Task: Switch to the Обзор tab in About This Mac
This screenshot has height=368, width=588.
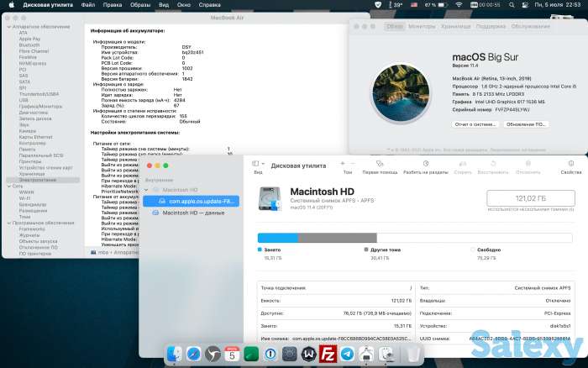Action: coord(395,27)
